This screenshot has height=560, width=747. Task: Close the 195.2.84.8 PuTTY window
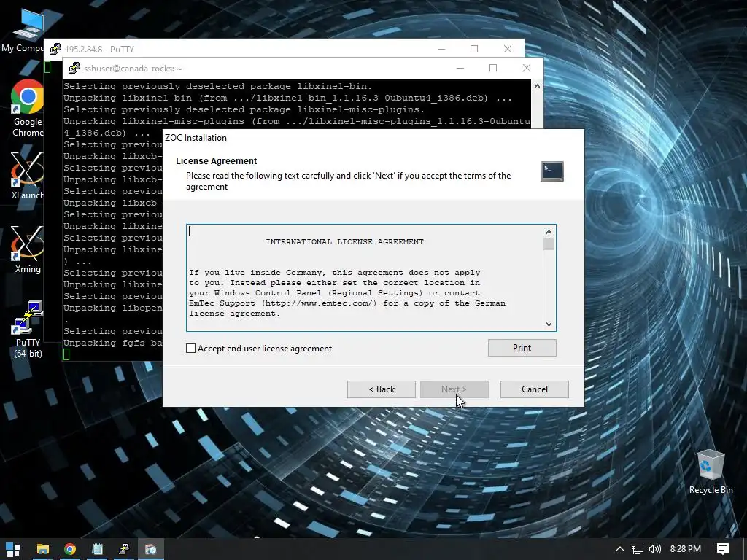[508, 49]
